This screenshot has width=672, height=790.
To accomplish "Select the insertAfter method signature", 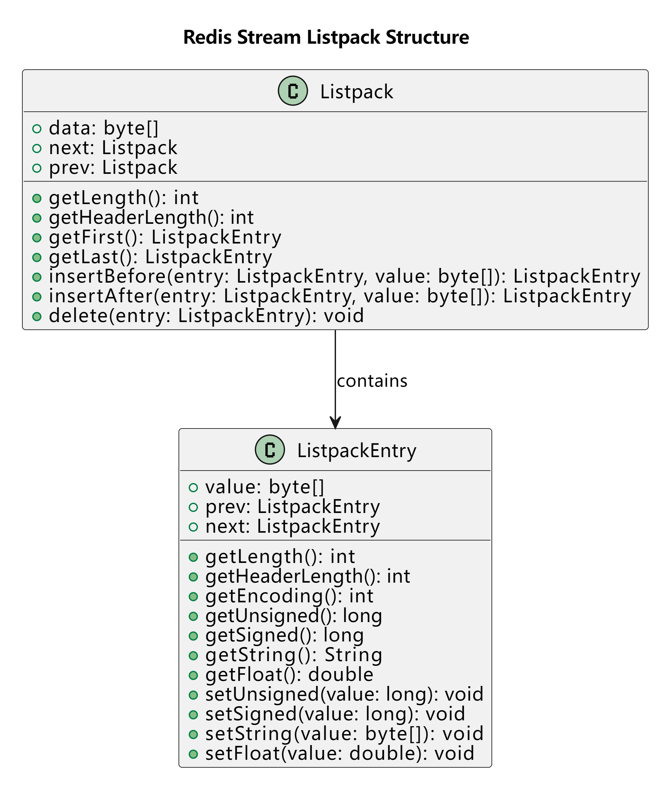I will click(x=340, y=297).
